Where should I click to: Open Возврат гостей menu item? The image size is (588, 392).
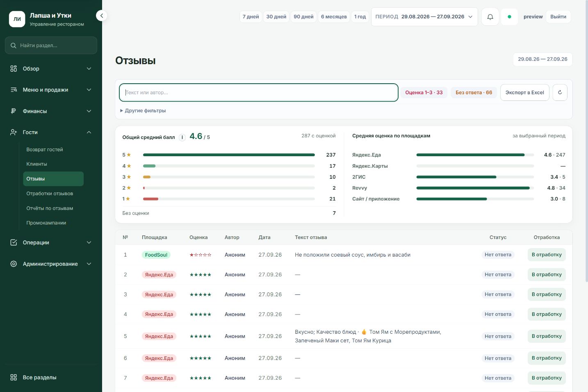[x=53, y=150]
